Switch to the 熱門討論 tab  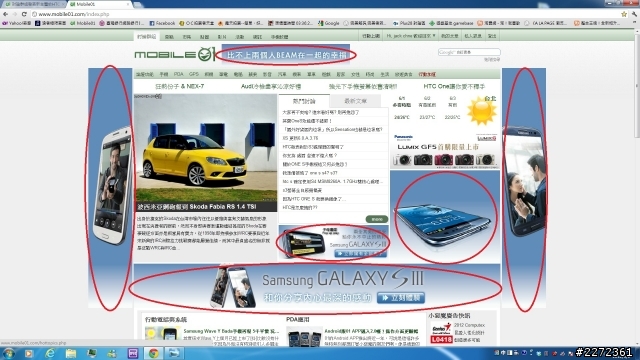pyautogui.click(x=304, y=101)
